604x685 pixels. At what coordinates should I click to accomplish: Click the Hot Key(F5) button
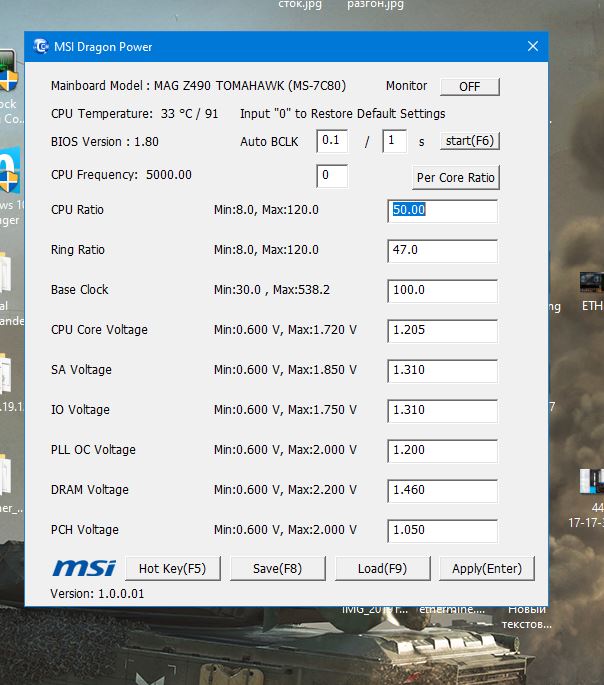click(x=173, y=568)
